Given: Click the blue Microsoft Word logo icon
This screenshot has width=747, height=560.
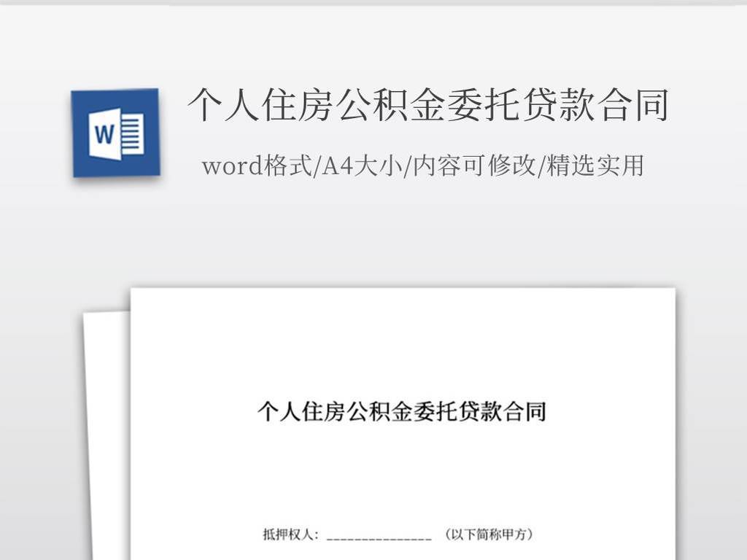Looking at the screenshot, I should click(x=114, y=133).
